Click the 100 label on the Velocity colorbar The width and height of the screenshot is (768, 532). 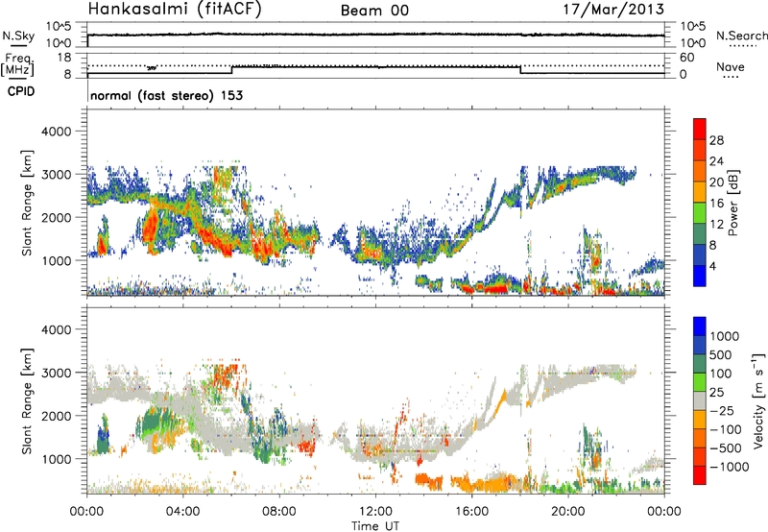click(x=721, y=374)
